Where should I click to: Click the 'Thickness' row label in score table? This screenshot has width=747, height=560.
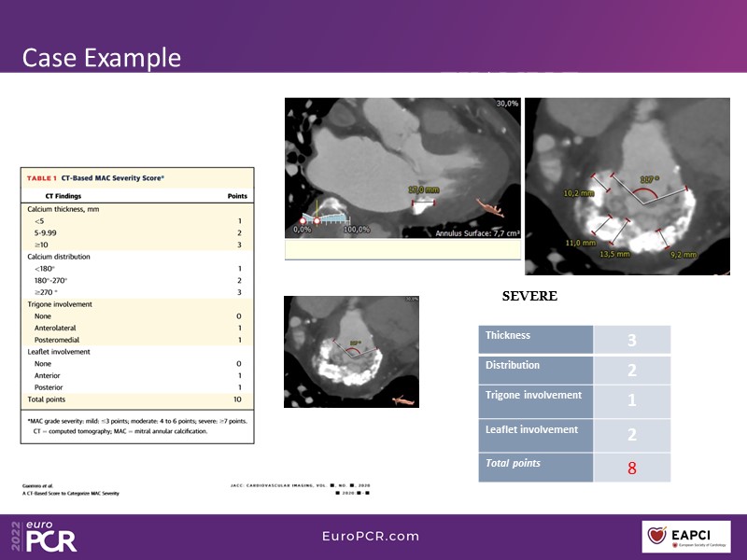click(508, 335)
